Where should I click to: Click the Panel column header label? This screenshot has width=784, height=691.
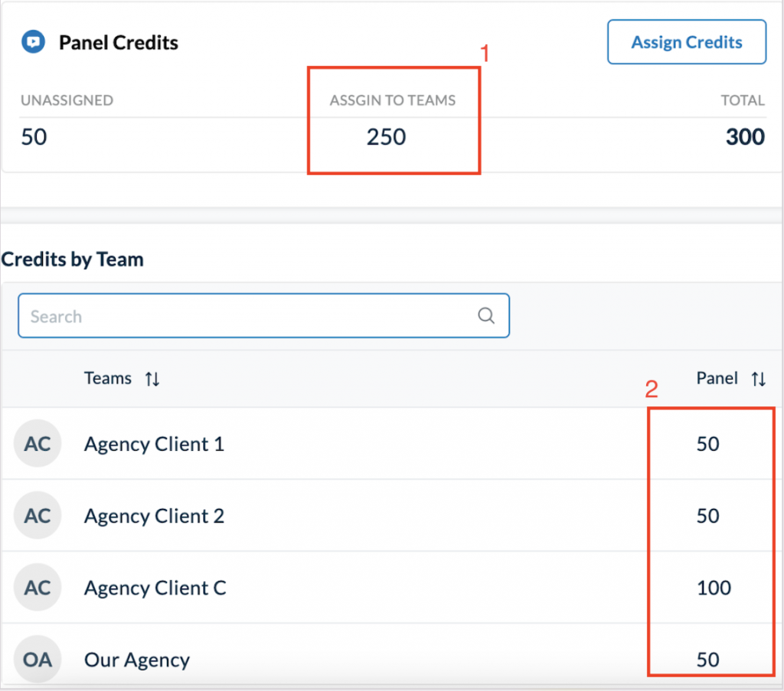[717, 378]
